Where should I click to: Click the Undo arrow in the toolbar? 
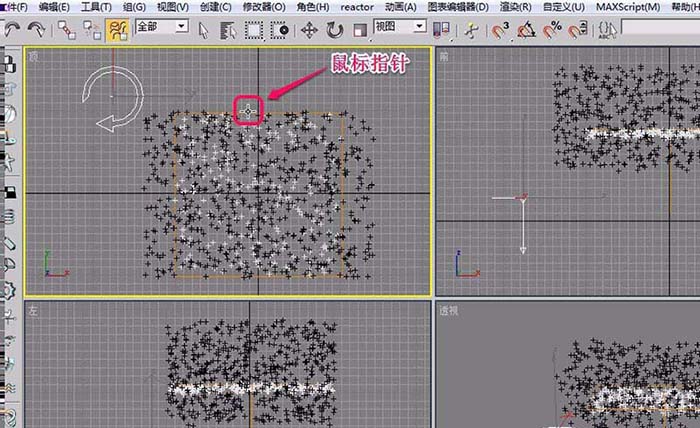(x=12, y=30)
